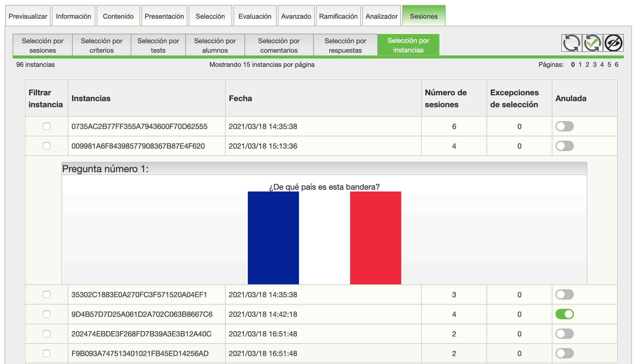The width and height of the screenshot is (638, 364).
Task: Click the plain refresh arrows icon
Action: pos(571,43)
